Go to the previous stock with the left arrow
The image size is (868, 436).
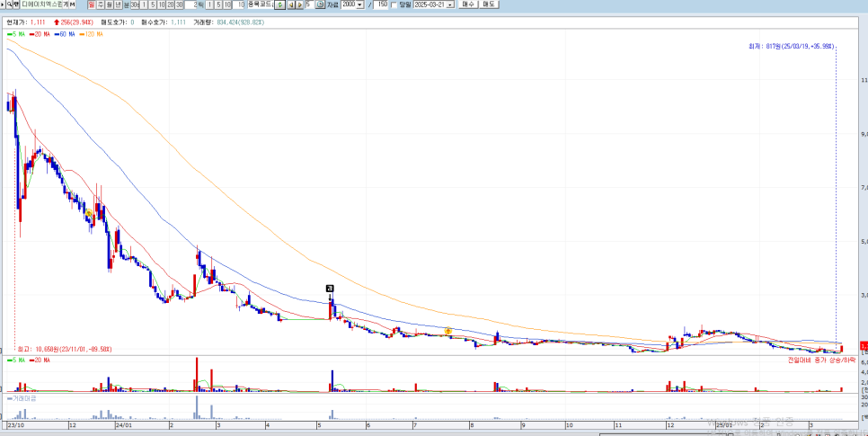point(290,5)
